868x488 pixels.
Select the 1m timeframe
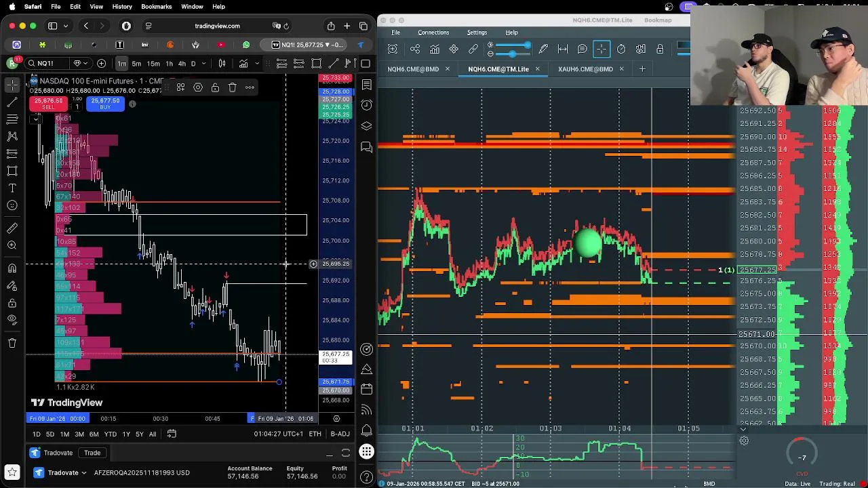point(122,64)
